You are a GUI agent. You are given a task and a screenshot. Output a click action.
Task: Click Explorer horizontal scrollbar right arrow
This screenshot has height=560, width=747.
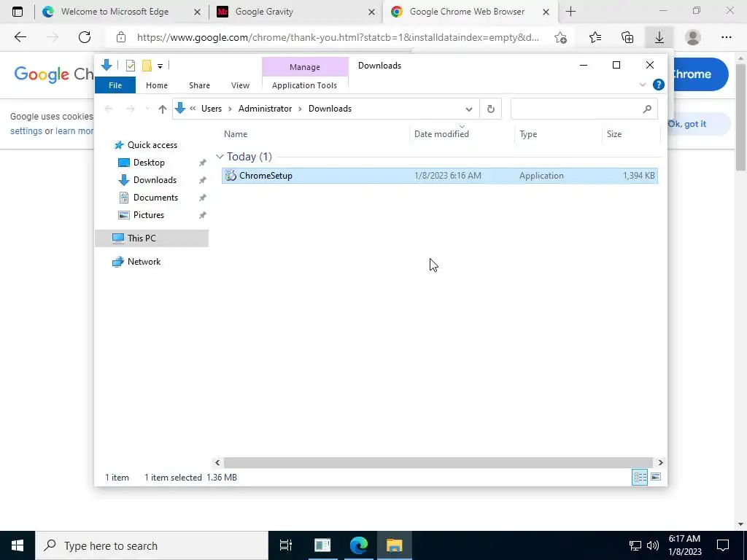(x=660, y=462)
